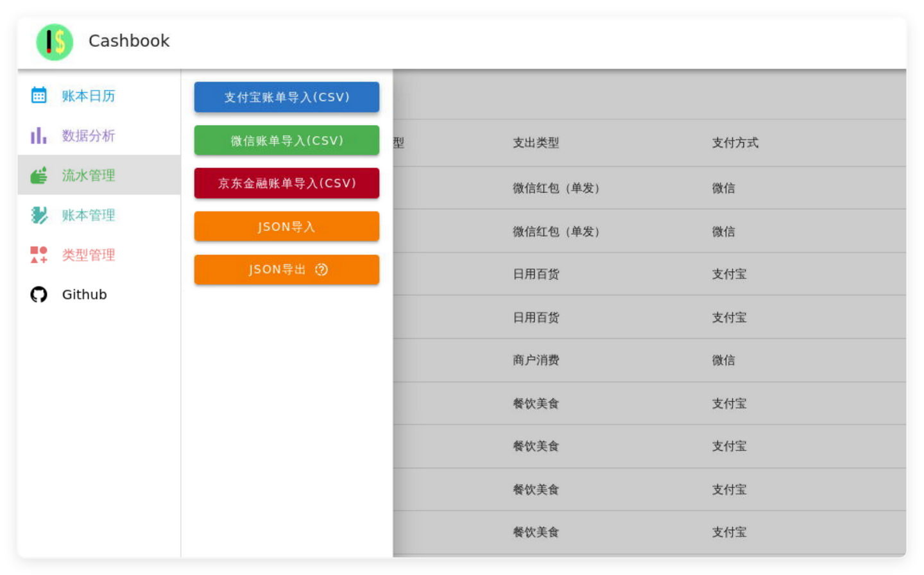Click the JSON导出 button

286,270
